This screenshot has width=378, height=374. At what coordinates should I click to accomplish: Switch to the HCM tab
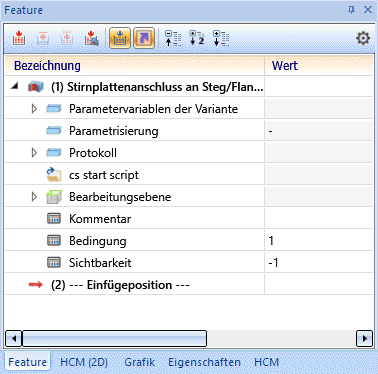point(266,362)
